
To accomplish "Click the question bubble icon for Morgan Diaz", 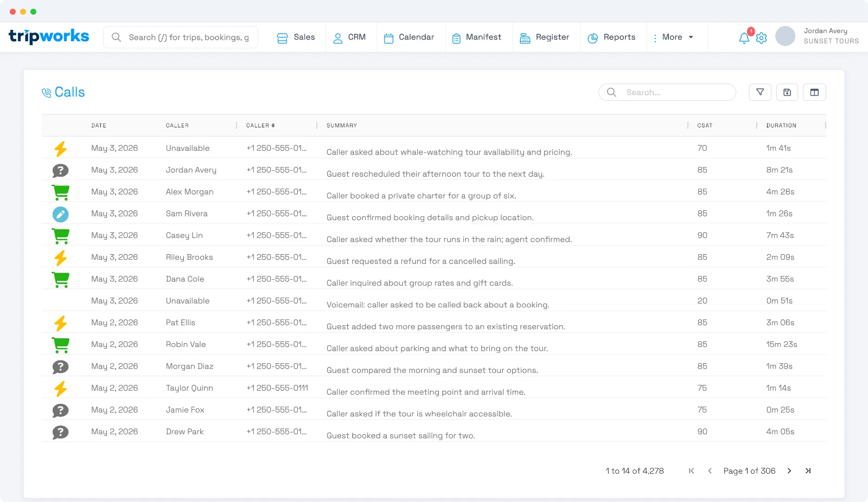I will pos(61,366).
